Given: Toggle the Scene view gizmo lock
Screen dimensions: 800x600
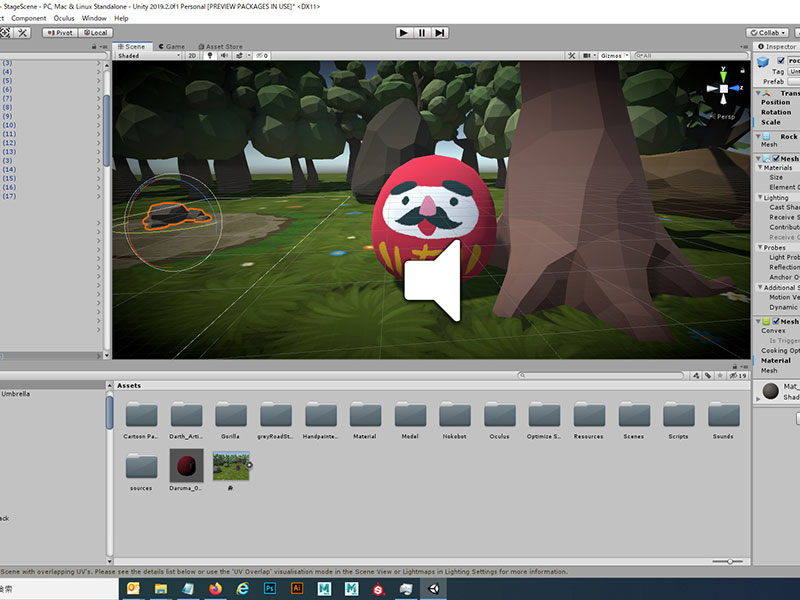Looking at the screenshot, I should 743,69.
